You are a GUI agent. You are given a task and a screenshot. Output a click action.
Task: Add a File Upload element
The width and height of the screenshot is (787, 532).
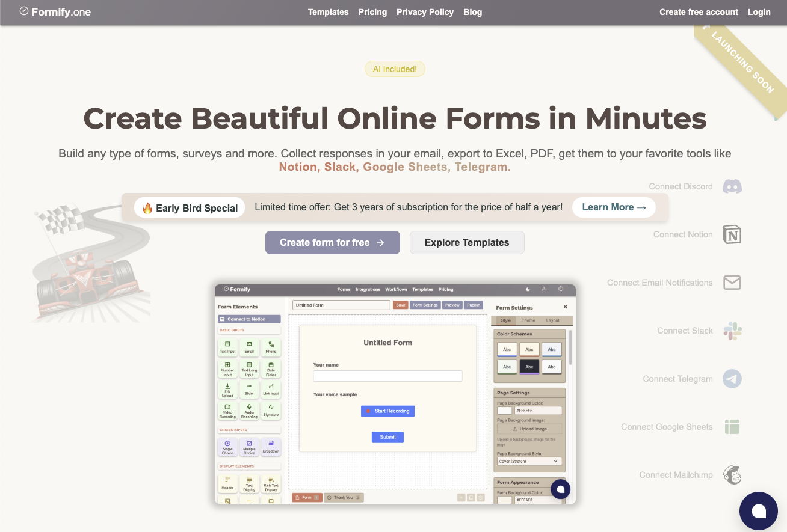[x=227, y=389]
